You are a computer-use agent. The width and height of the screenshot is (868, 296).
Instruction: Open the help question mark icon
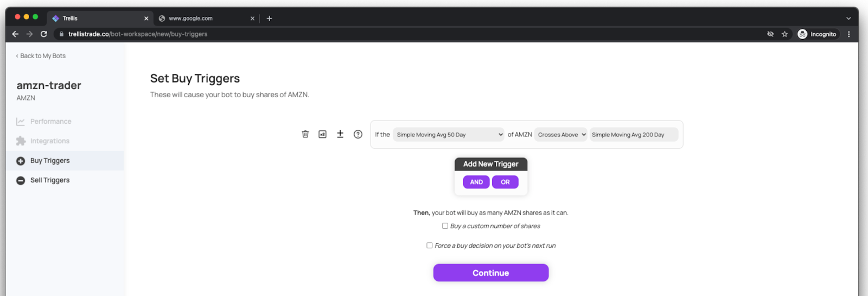(358, 134)
